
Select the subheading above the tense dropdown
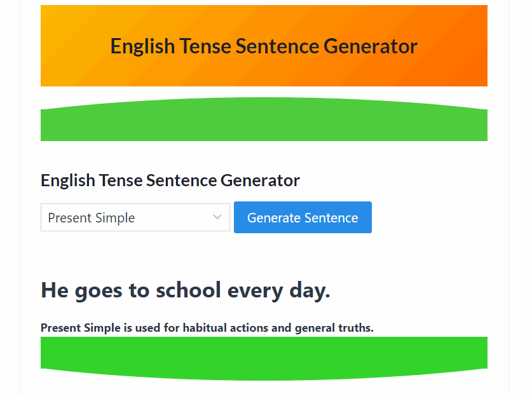[170, 180]
